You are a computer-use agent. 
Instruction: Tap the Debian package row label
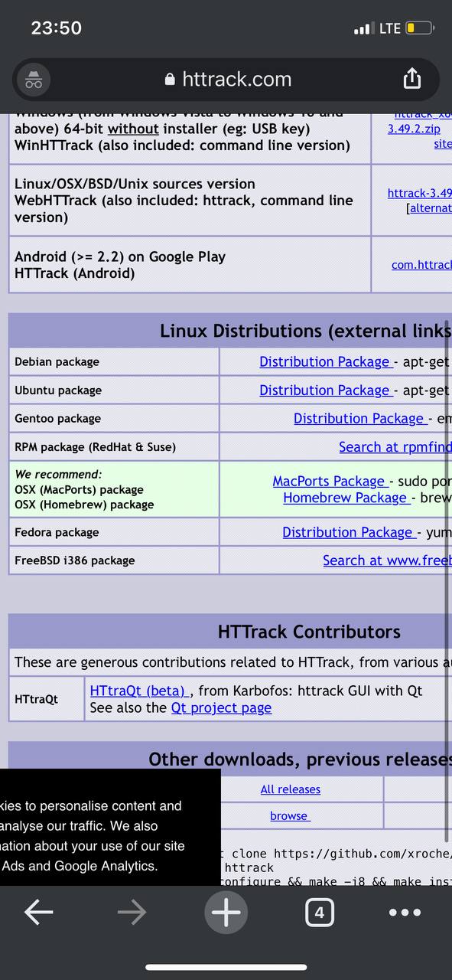click(57, 361)
